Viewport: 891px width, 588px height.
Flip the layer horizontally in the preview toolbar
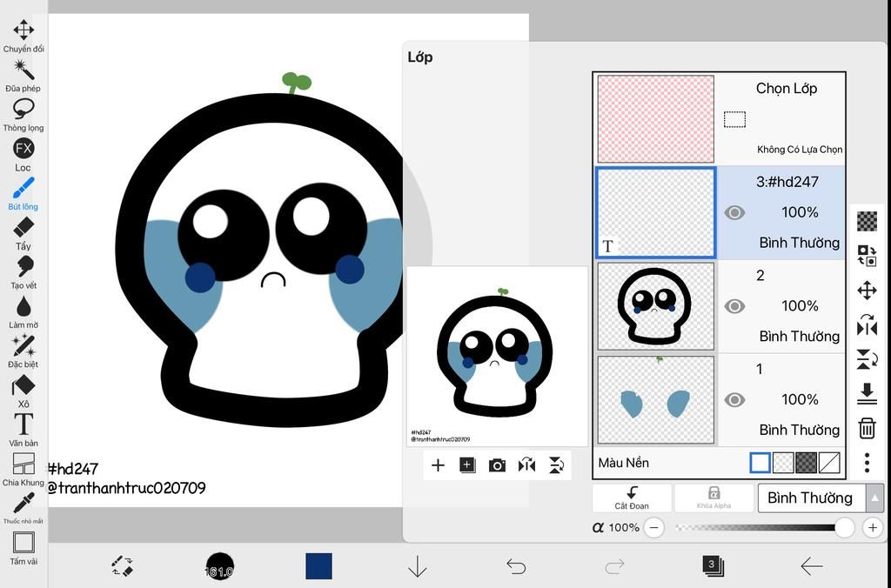pyautogui.click(x=526, y=465)
